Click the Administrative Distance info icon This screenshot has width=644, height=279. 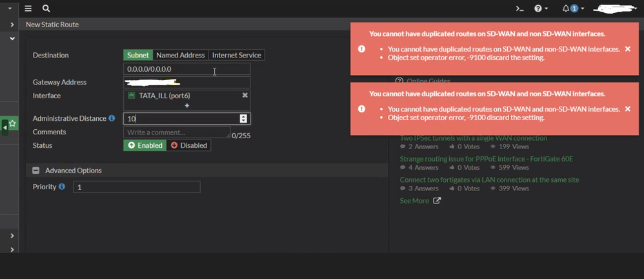[x=112, y=119]
